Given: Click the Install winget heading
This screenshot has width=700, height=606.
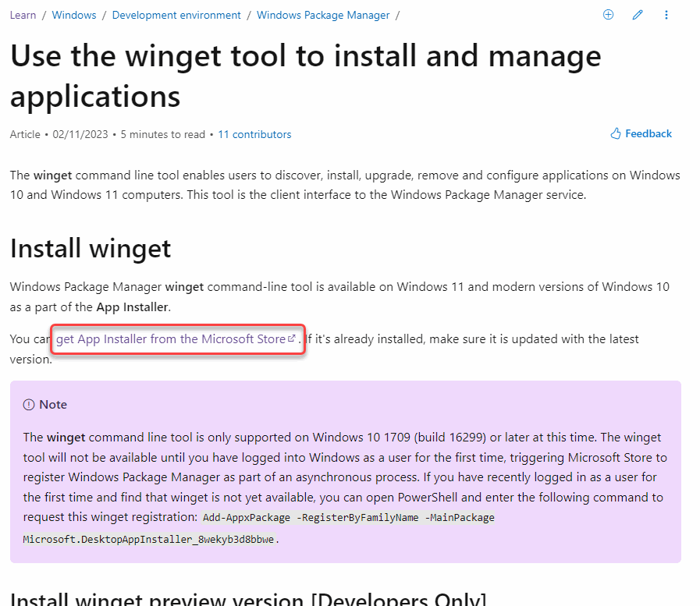Looking at the screenshot, I should click(x=91, y=248).
